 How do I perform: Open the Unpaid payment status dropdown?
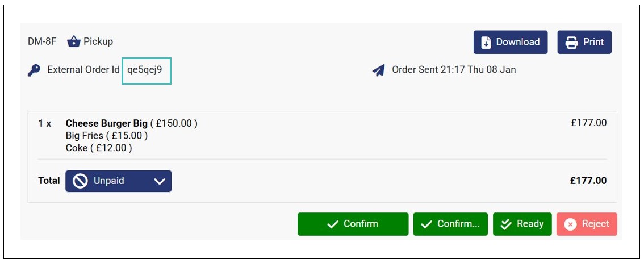point(118,181)
